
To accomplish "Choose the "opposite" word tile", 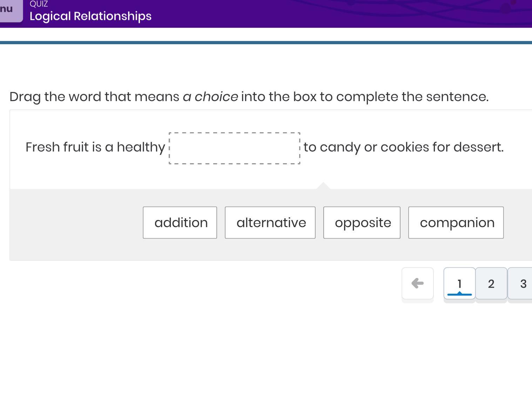I will [x=362, y=222].
